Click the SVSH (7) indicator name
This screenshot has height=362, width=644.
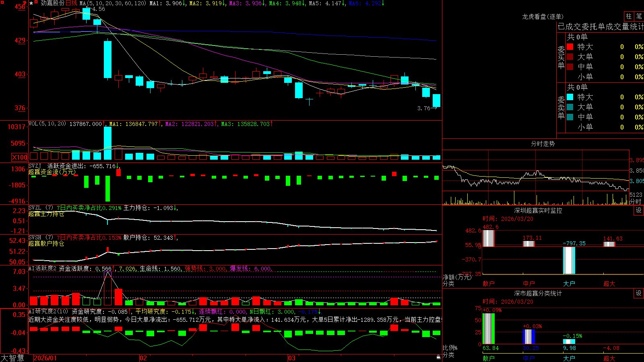[41, 238]
